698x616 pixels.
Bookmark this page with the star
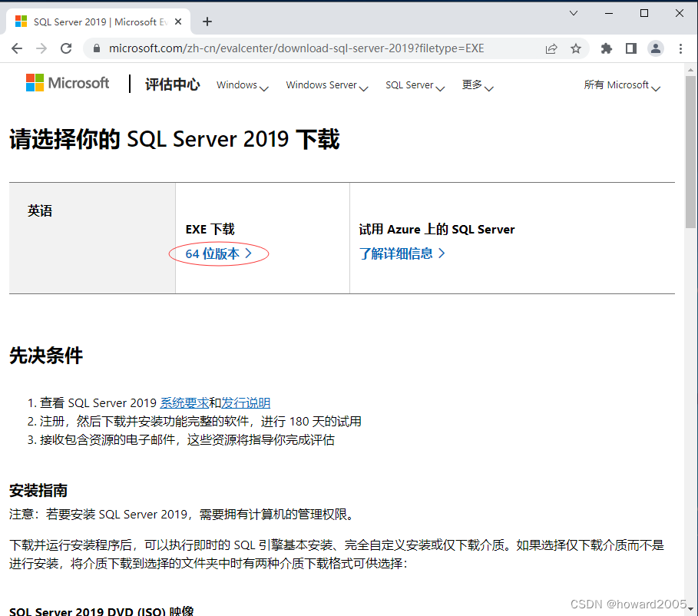click(576, 48)
